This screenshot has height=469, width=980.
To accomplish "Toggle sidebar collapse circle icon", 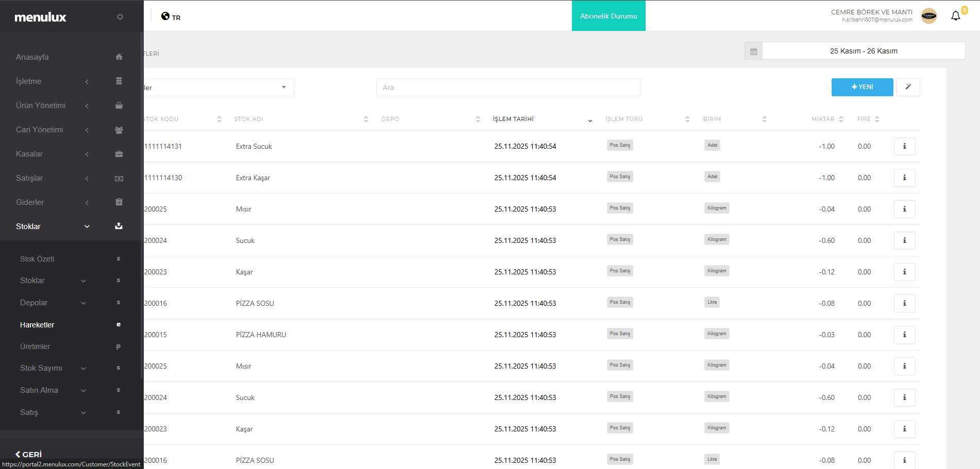I will [x=120, y=17].
